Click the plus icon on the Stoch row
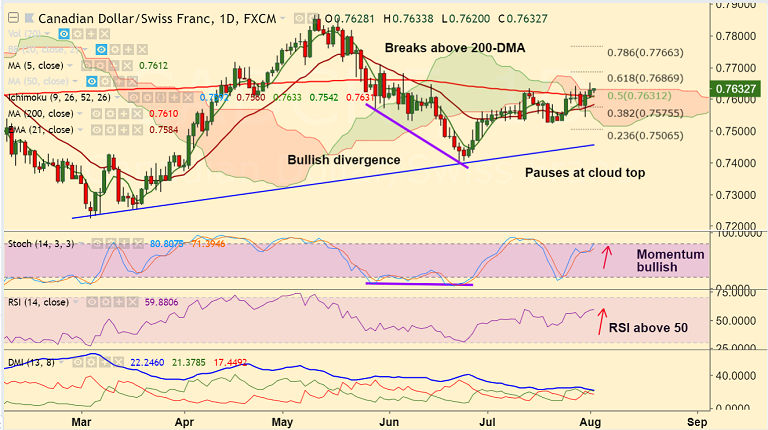768x430 pixels. point(124,243)
